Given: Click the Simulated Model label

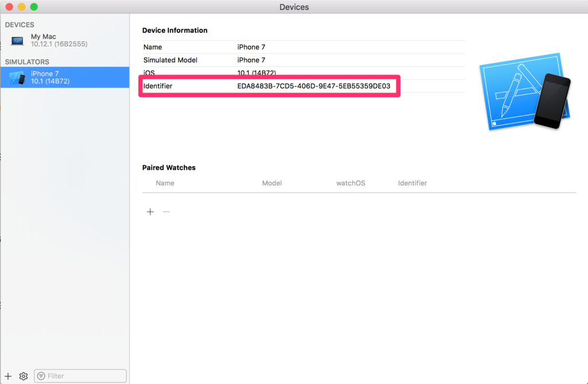Looking at the screenshot, I should point(170,60).
